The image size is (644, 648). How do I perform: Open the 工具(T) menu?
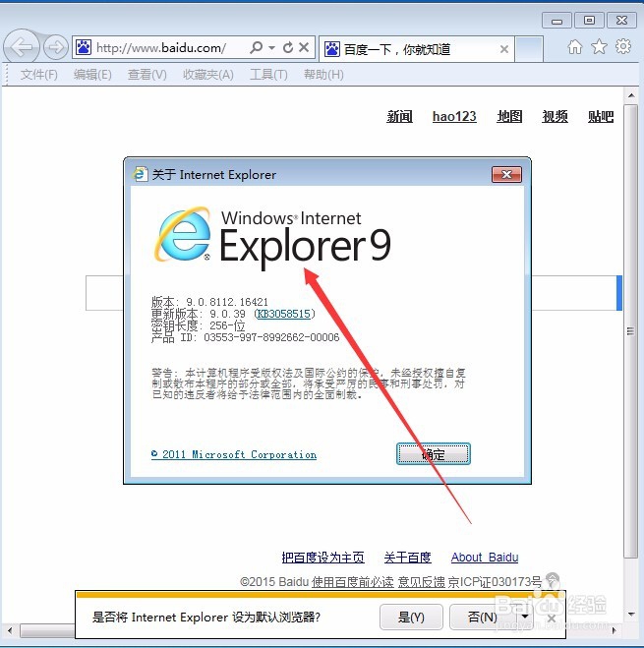coord(268,75)
